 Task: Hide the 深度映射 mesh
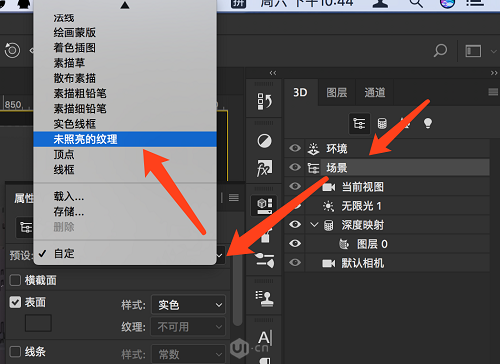click(x=295, y=224)
